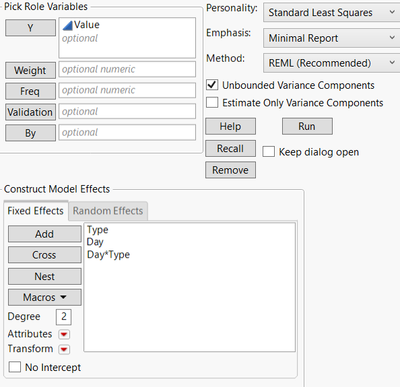Open the Method REML dropdown
This screenshot has width=400, height=387.
(x=332, y=63)
